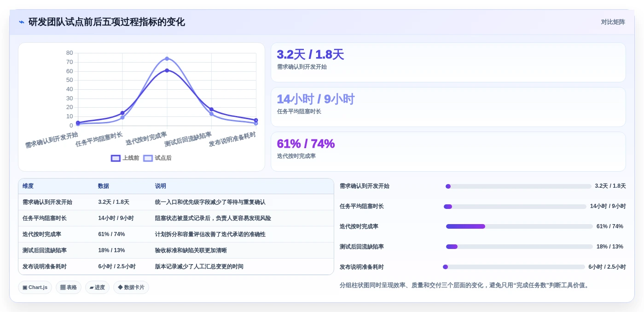Click the lightning icon beside the dashboard title
This screenshot has height=312, width=644.
coord(21,22)
